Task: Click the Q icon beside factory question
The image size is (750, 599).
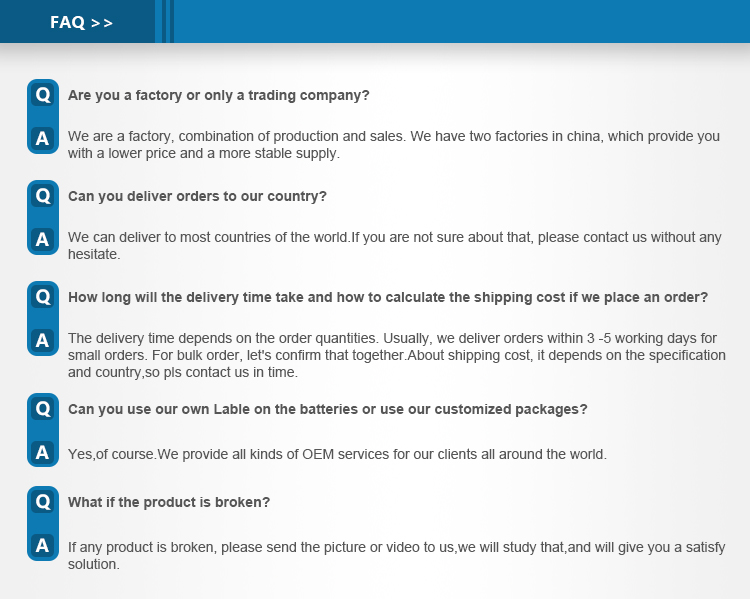Action: click(43, 95)
